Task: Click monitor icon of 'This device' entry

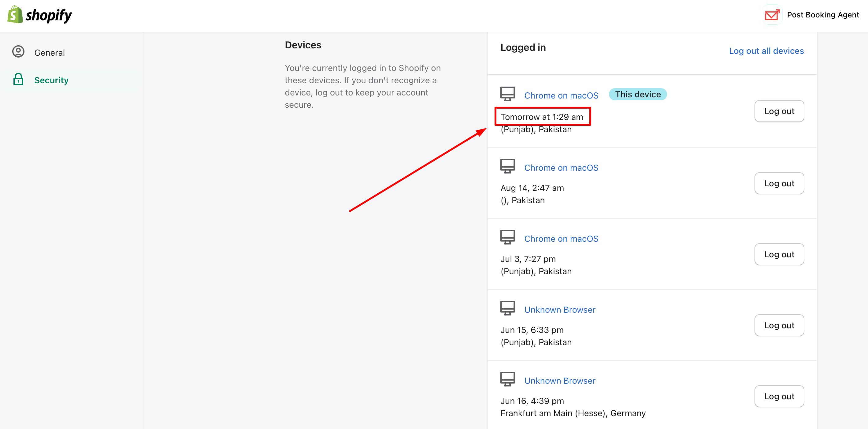Action: [x=507, y=94]
